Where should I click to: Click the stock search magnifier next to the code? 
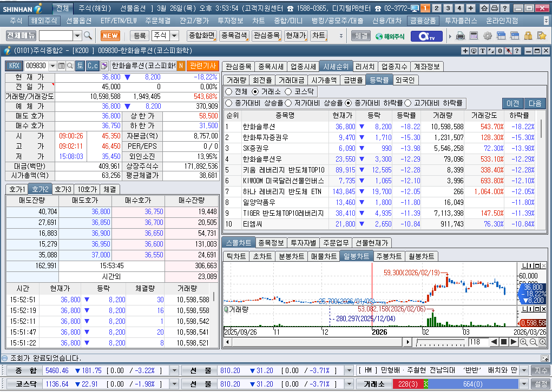(70, 66)
